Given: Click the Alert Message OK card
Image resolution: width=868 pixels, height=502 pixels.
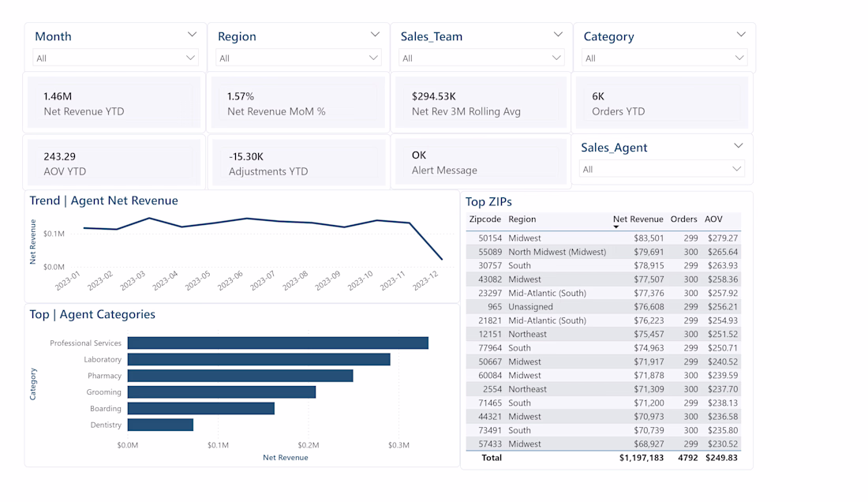Looking at the screenshot, I should pyautogui.click(x=481, y=162).
